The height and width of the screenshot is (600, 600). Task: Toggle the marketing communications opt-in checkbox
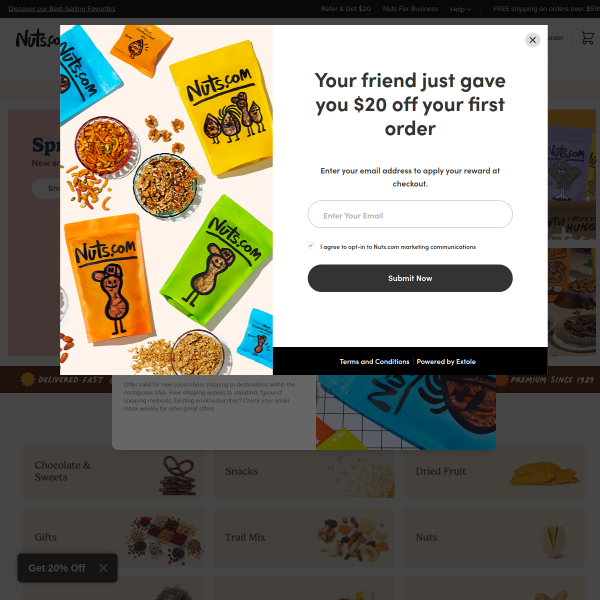pyautogui.click(x=311, y=245)
